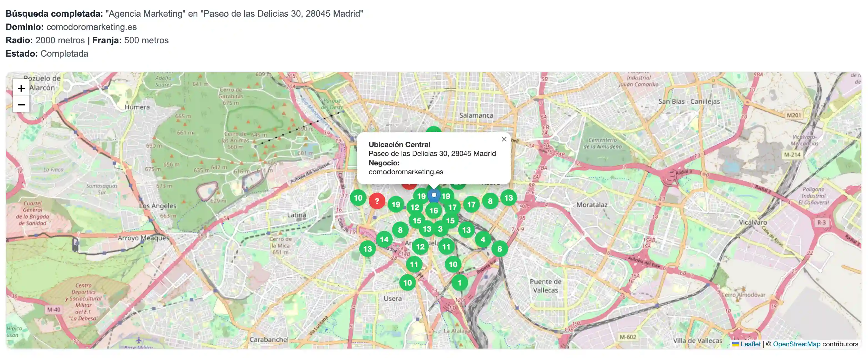868x358 pixels.
Task: Select marker 13 just below marker 14
Action: (x=367, y=249)
